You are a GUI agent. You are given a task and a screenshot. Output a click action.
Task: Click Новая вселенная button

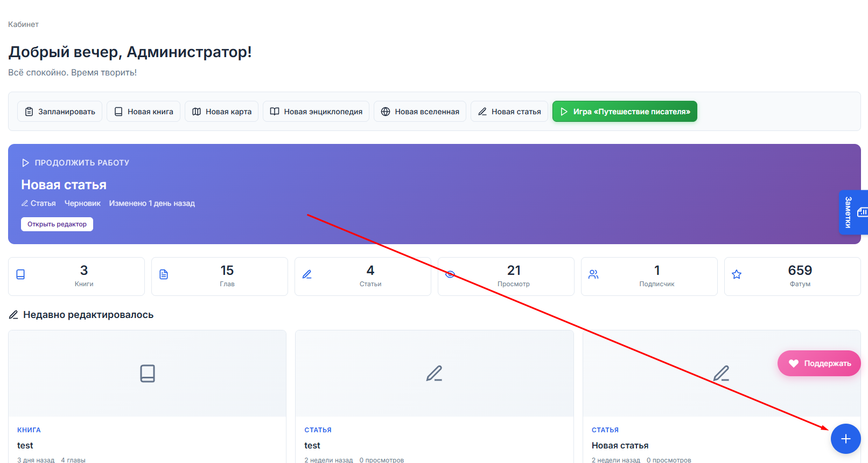420,112
